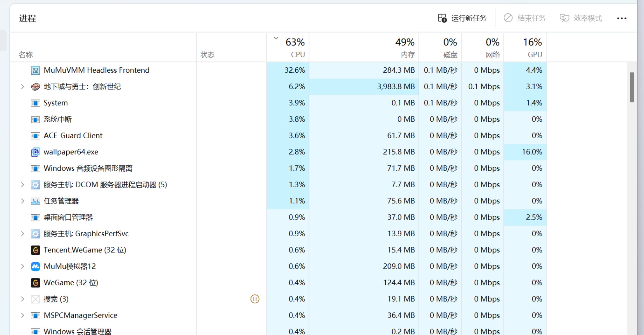Click the wallpaper64.exe icon
Viewport: 644px width, 335px height.
point(35,152)
